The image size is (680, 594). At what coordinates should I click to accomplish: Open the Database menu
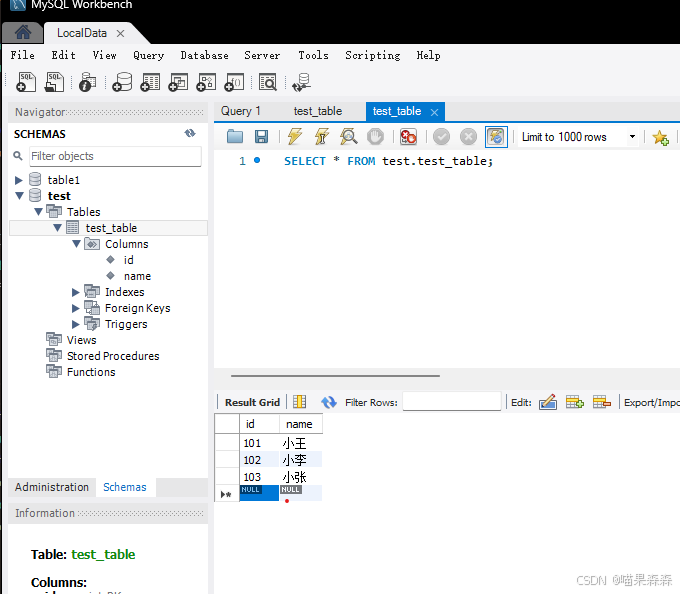coord(204,55)
